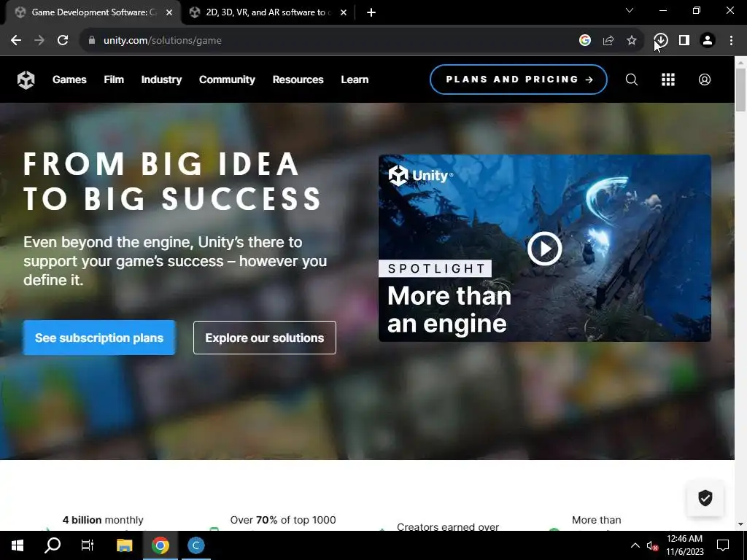747x560 pixels.
Task: Open the Industry menu
Action: coord(161,79)
